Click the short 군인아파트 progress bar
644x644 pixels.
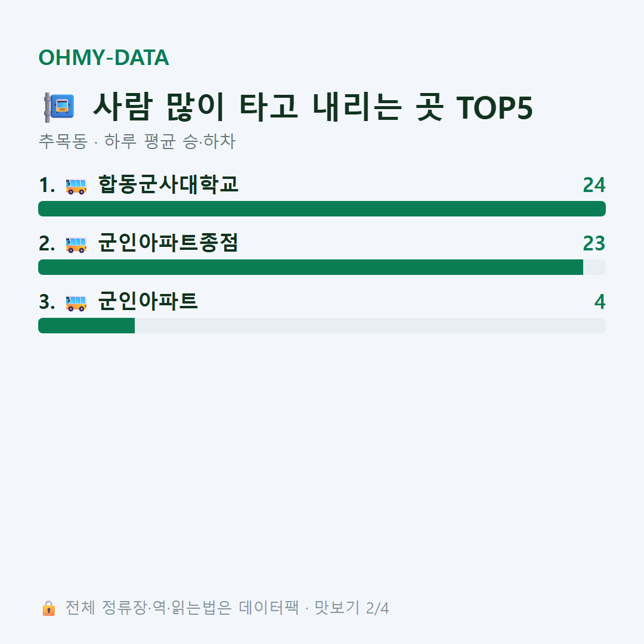coord(322,326)
